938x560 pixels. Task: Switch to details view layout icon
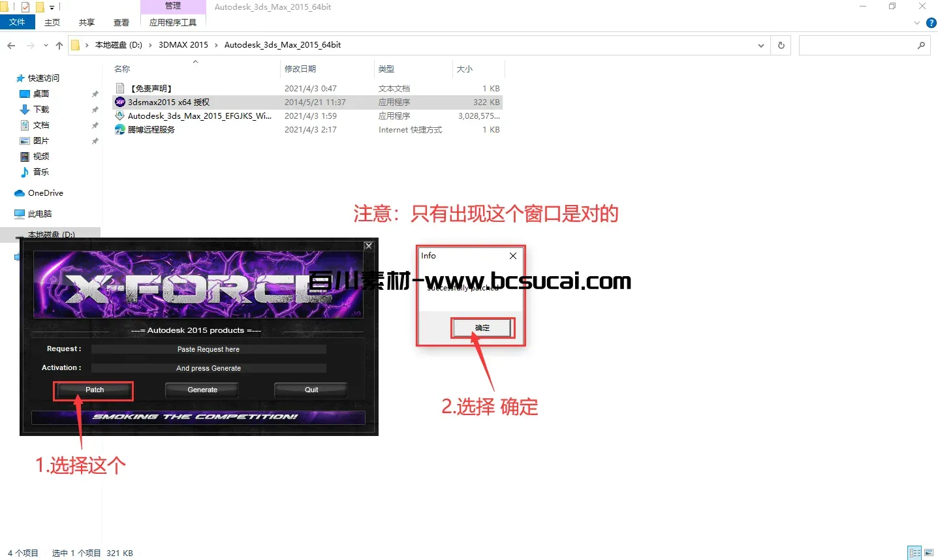tap(915, 553)
